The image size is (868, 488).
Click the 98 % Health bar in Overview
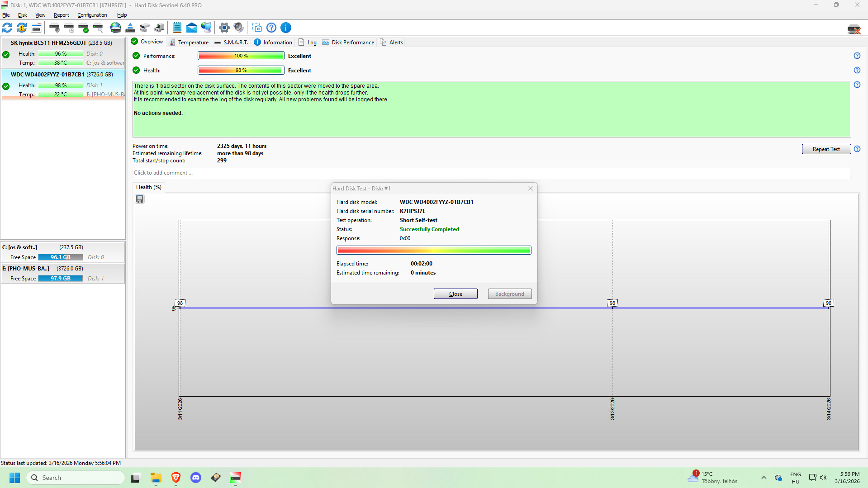pyautogui.click(x=241, y=70)
